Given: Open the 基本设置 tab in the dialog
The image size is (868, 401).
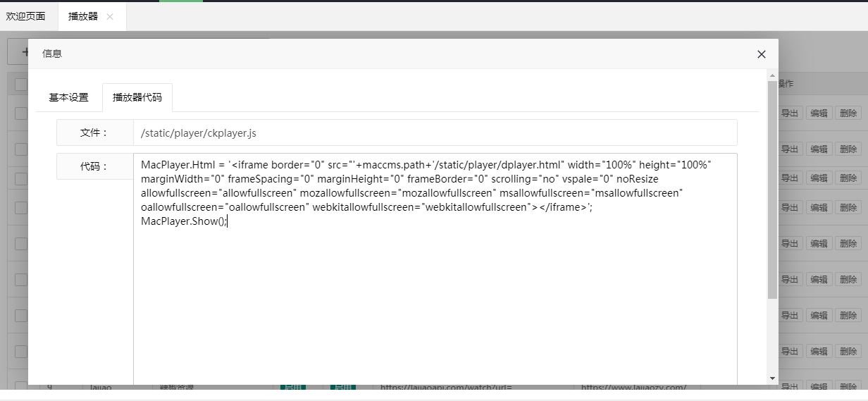Looking at the screenshot, I should click(69, 97).
